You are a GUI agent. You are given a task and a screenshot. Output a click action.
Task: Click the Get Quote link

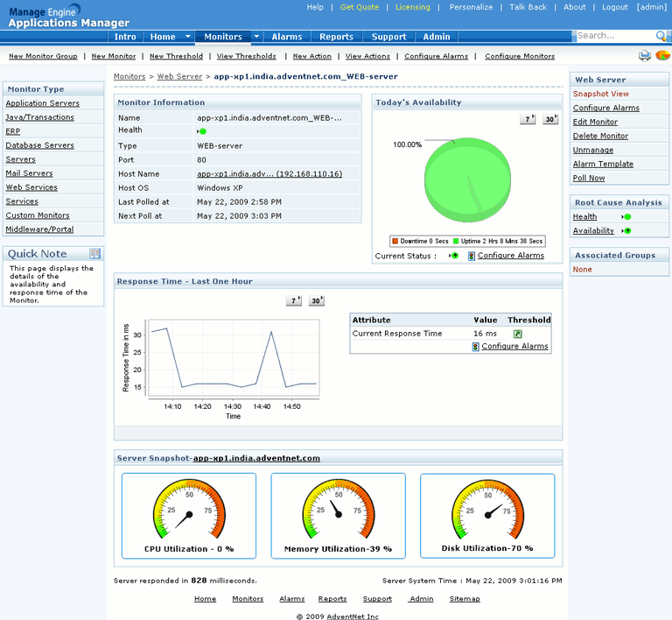[360, 7]
